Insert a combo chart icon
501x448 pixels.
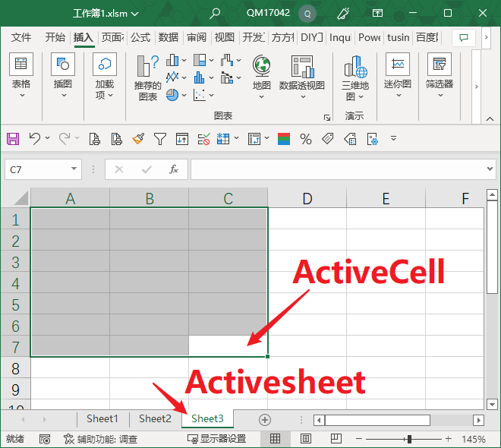[x=227, y=77]
